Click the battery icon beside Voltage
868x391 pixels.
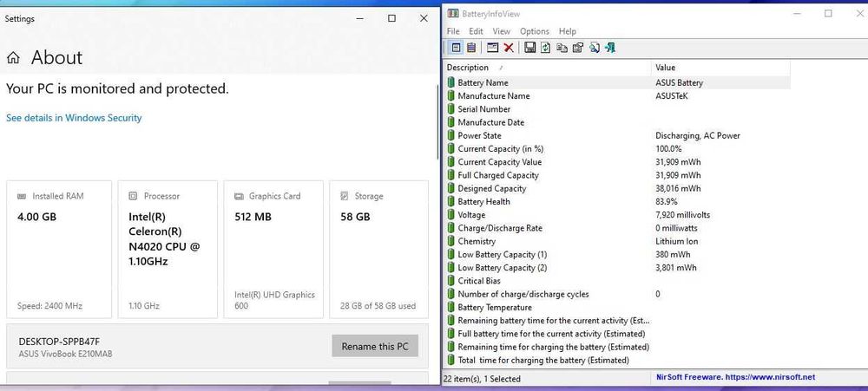tap(450, 215)
